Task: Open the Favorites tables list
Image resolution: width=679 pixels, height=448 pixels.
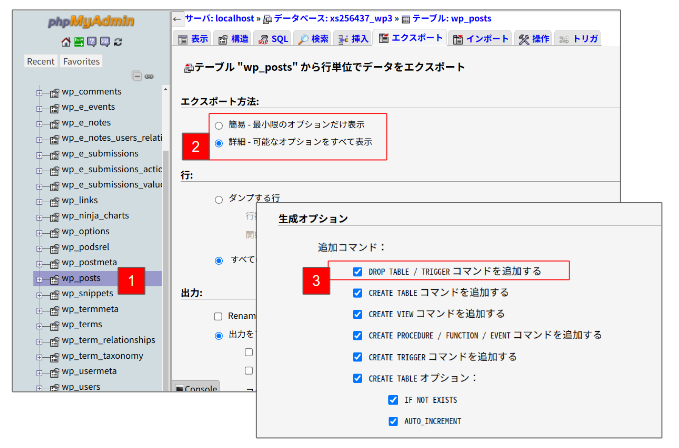Action: [81, 61]
